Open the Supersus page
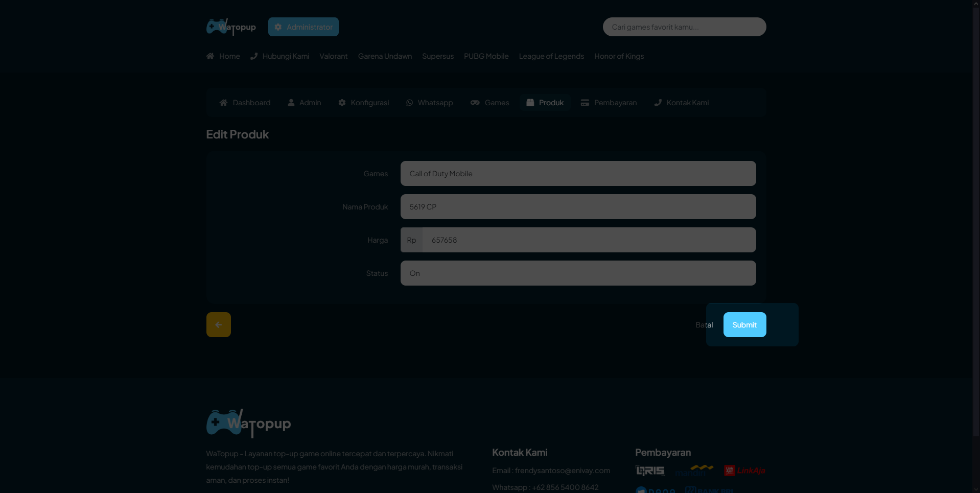Image resolution: width=980 pixels, height=493 pixels. [438, 56]
